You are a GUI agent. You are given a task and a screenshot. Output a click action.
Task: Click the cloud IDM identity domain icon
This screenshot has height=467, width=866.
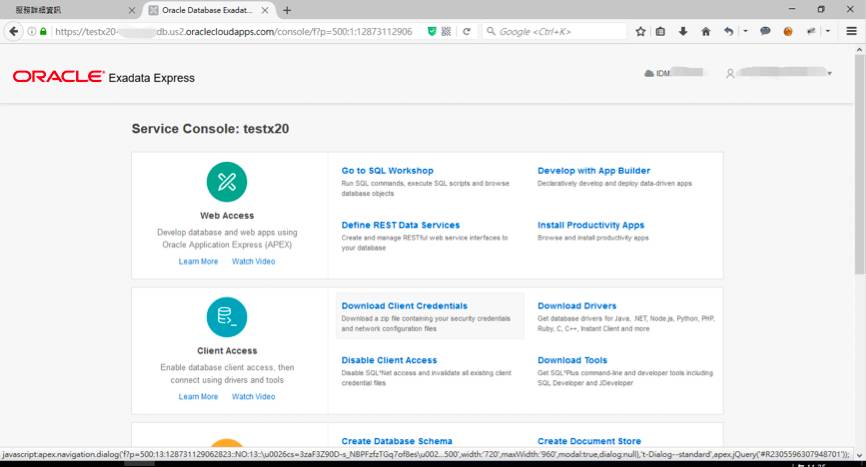coord(650,73)
